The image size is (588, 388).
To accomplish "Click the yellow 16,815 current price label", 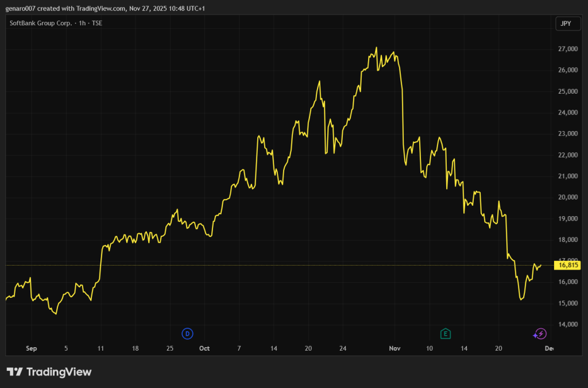I will pos(567,265).
